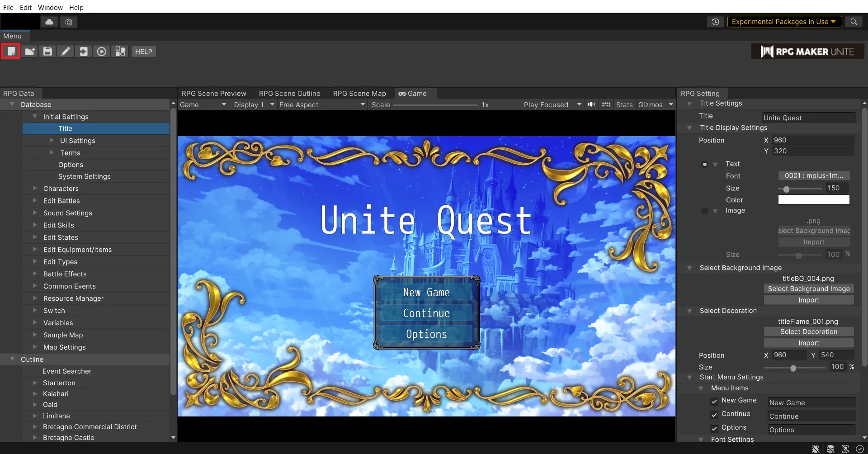Image resolution: width=868 pixels, height=454 pixels.
Task: Click the open project folder icon
Action: coord(30,52)
